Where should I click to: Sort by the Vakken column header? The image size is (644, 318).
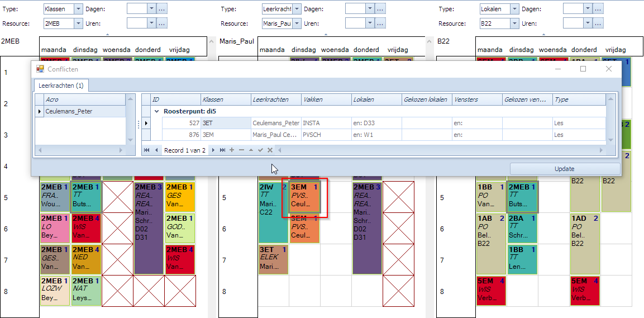(326, 99)
